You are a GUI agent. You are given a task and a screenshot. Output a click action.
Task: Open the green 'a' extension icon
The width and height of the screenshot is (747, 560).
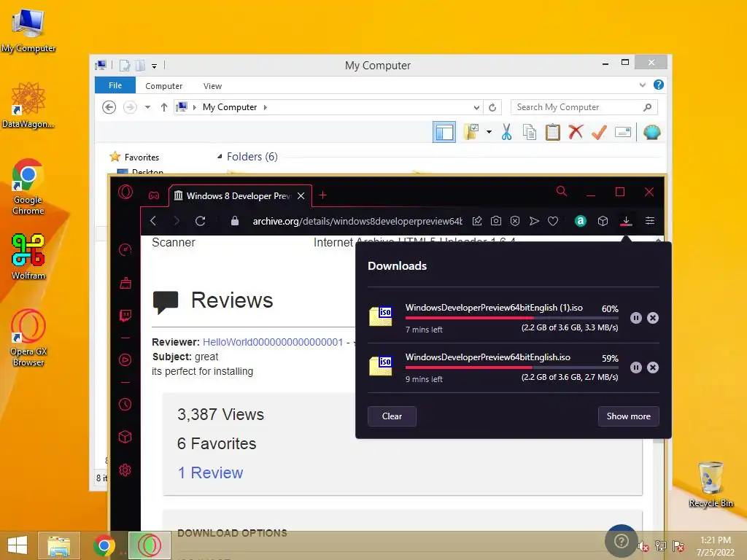580,221
